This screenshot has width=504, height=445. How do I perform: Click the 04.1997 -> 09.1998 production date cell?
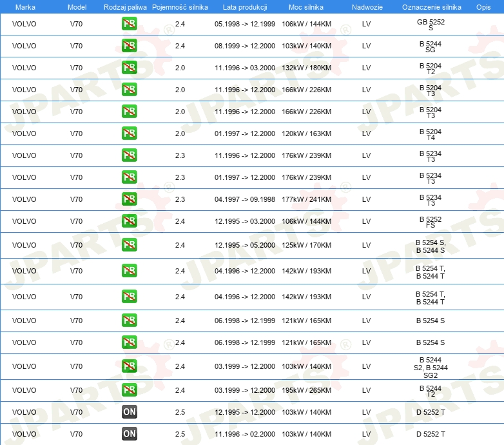tap(245, 199)
